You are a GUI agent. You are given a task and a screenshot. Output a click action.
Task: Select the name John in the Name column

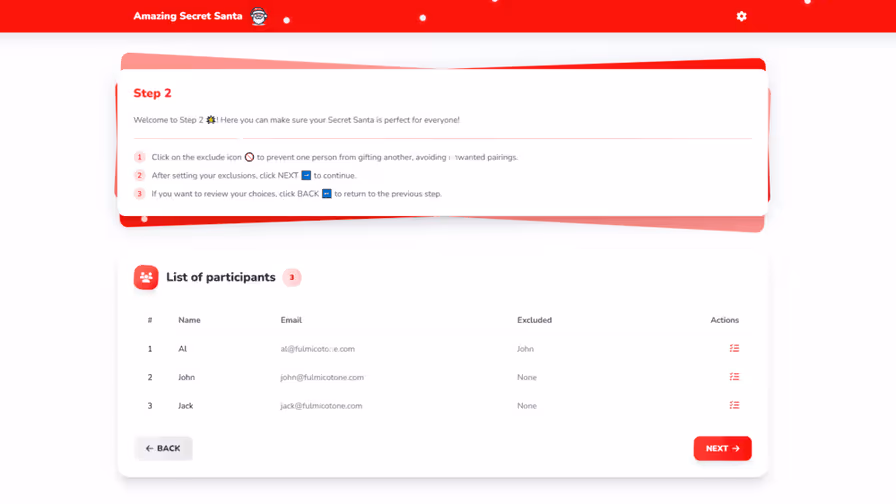[x=186, y=377]
